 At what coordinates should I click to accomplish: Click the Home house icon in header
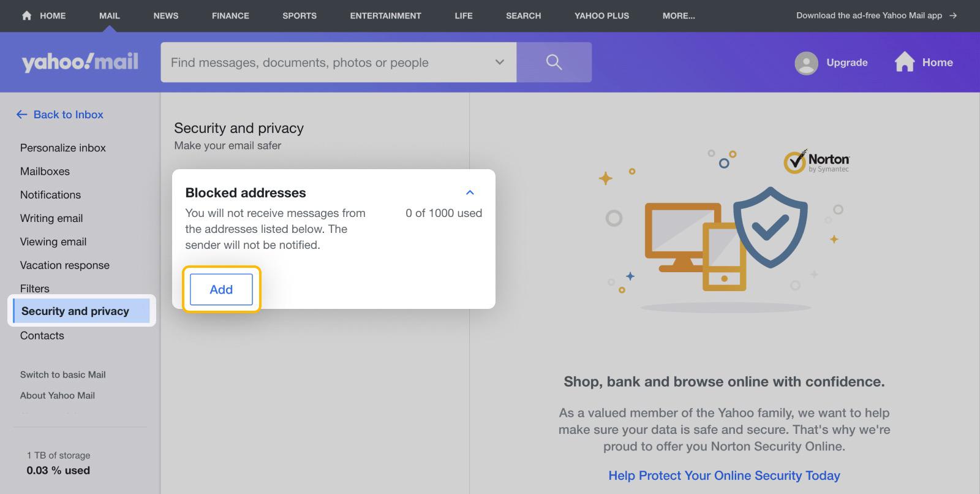click(x=904, y=62)
